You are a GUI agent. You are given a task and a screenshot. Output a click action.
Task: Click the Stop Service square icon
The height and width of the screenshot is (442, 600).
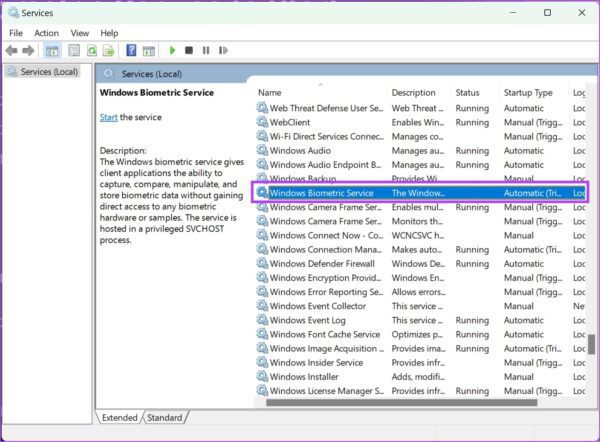[x=189, y=50]
